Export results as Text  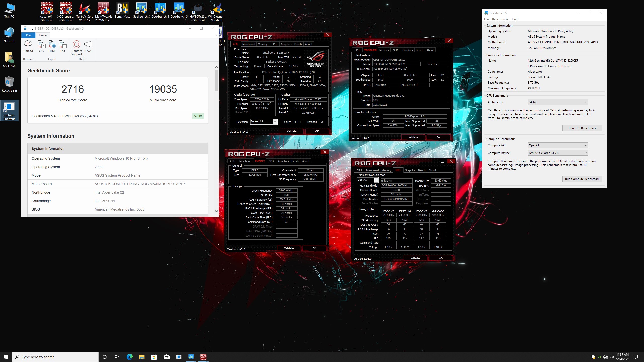click(63, 47)
